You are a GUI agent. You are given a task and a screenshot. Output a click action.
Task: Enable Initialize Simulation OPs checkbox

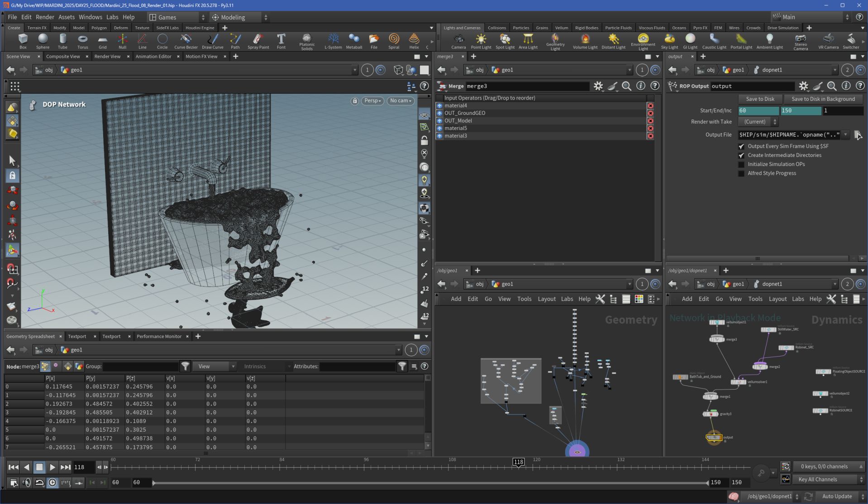[x=741, y=165]
